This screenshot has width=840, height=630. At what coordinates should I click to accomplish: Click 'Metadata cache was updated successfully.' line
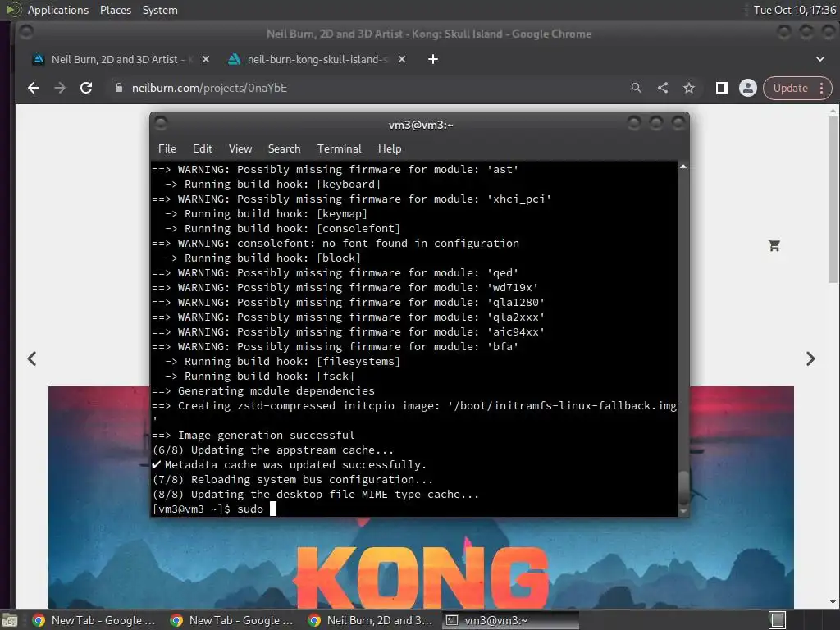pos(290,464)
